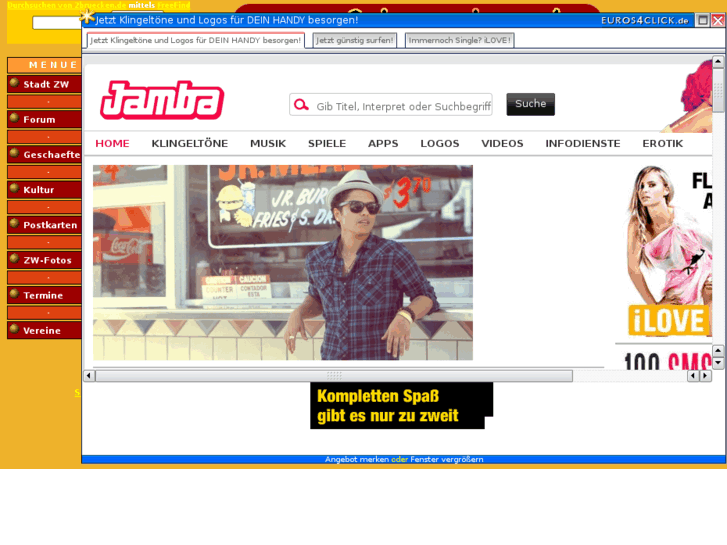This screenshot has width=727, height=545.
Task: Focus the Jamba search input field
Action: (391, 105)
